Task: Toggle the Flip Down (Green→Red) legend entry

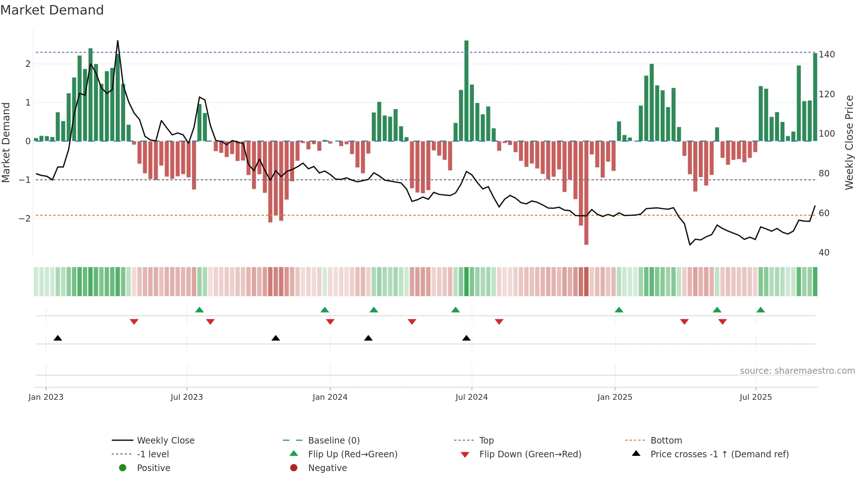Action: coord(521,454)
